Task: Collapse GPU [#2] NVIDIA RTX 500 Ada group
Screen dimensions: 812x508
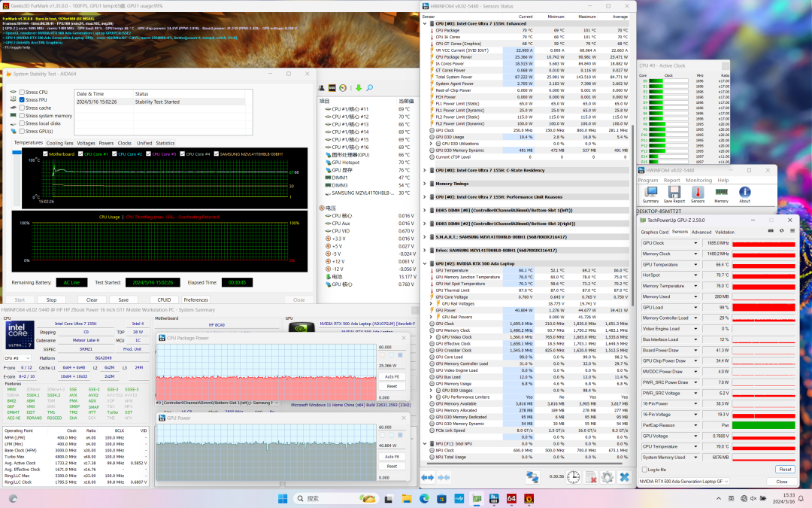Action: [x=425, y=264]
